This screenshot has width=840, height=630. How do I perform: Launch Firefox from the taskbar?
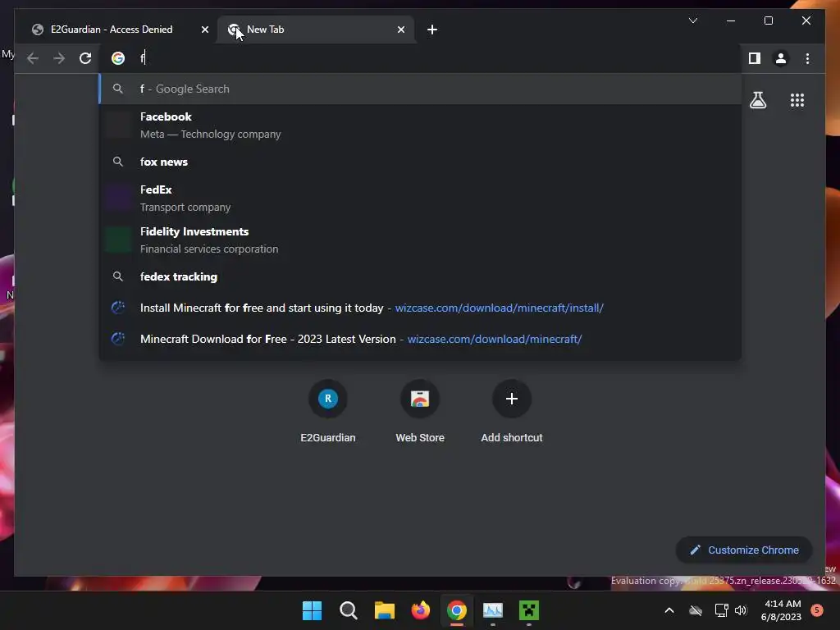[x=421, y=610]
